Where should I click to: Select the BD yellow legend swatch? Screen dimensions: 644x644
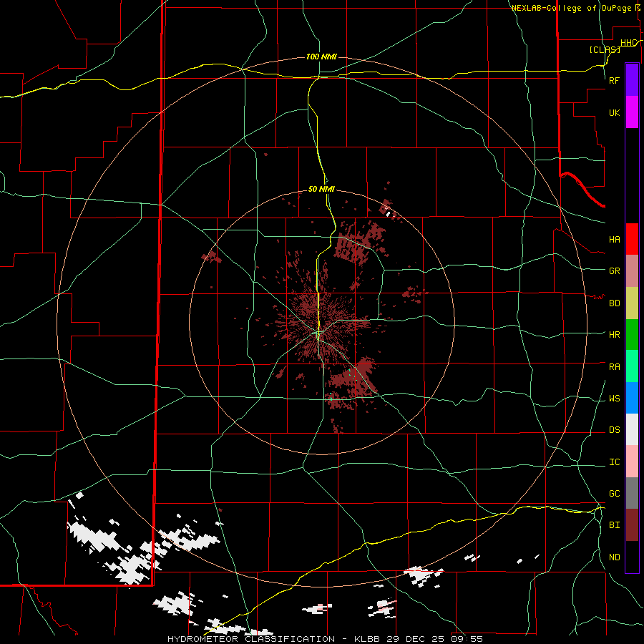[x=632, y=303]
